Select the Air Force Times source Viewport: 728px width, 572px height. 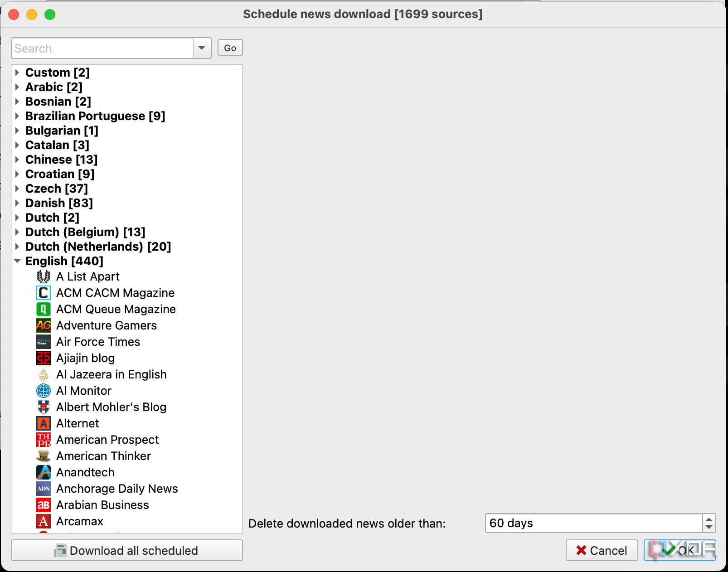coord(98,342)
